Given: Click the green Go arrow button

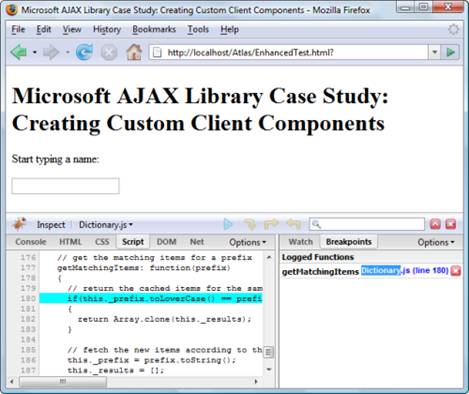Looking at the screenshot, I should click(x=450, y=52).
